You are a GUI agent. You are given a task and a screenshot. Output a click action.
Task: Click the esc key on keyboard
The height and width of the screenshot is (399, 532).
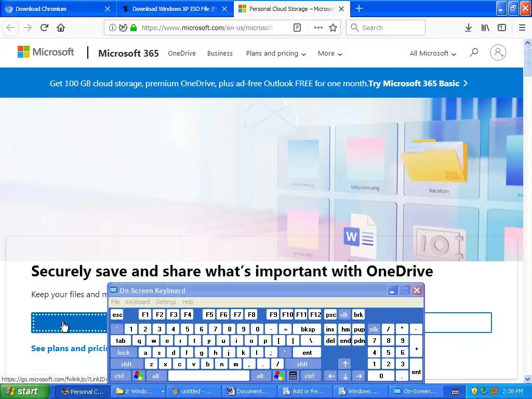coord(117,315)
